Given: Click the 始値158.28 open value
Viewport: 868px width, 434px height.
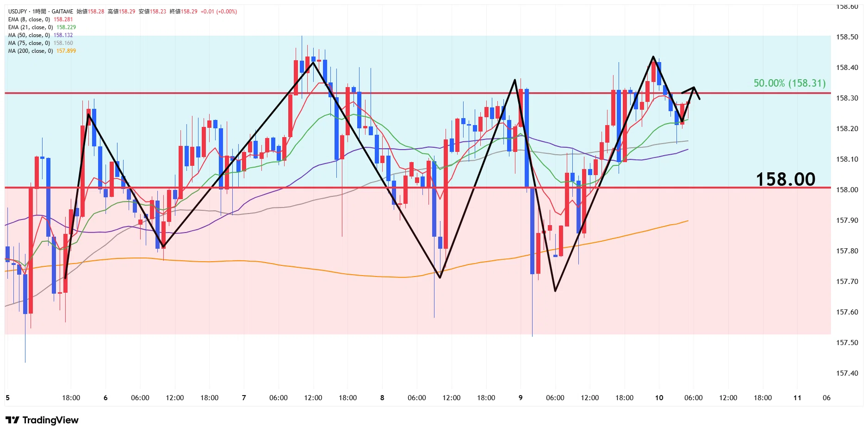Looking at the screenshot, I should click(90, 12).
